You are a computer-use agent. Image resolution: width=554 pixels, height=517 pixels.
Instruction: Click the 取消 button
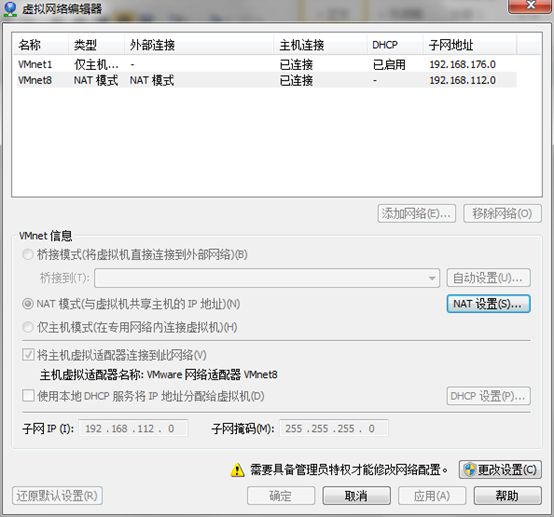click(x=356, y=496)
